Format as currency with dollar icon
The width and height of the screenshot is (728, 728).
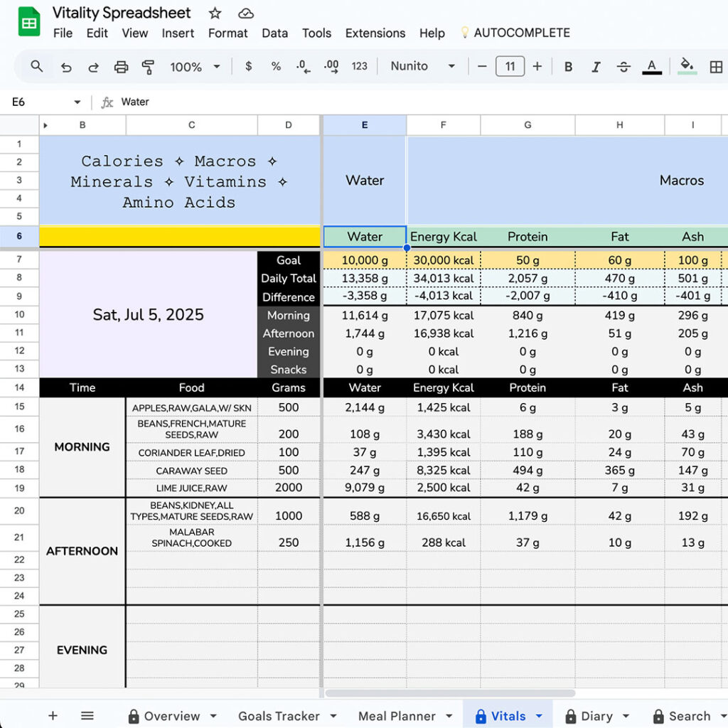[x=248, y=66]
